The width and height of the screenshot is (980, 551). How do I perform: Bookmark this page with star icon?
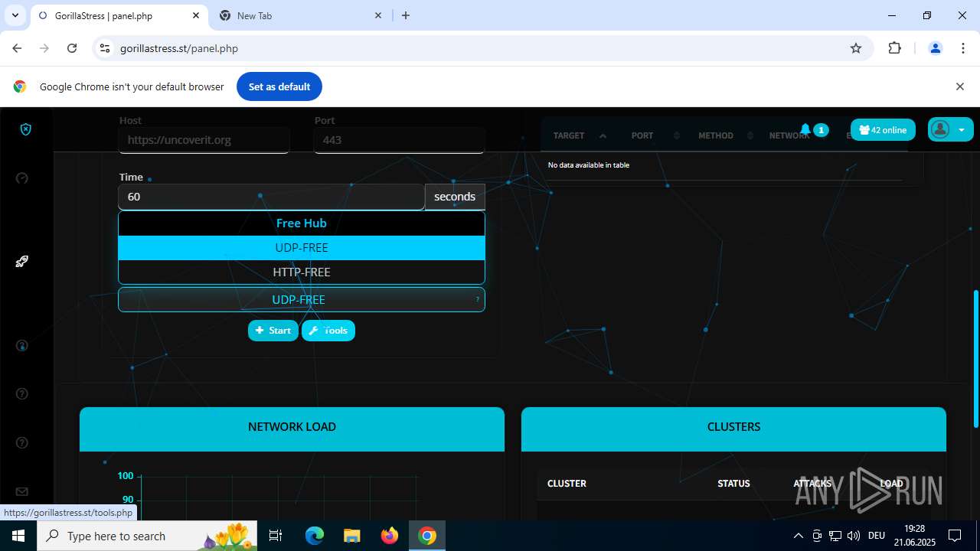856,48
